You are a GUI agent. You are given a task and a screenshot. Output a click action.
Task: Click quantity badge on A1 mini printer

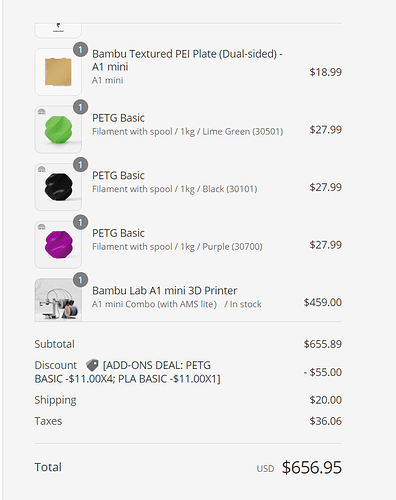80,280
